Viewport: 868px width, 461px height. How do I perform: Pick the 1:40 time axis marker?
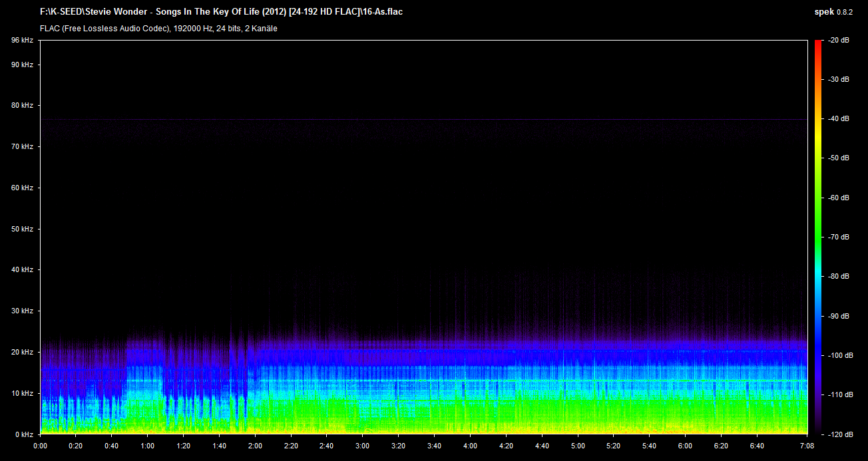(219, 446)
